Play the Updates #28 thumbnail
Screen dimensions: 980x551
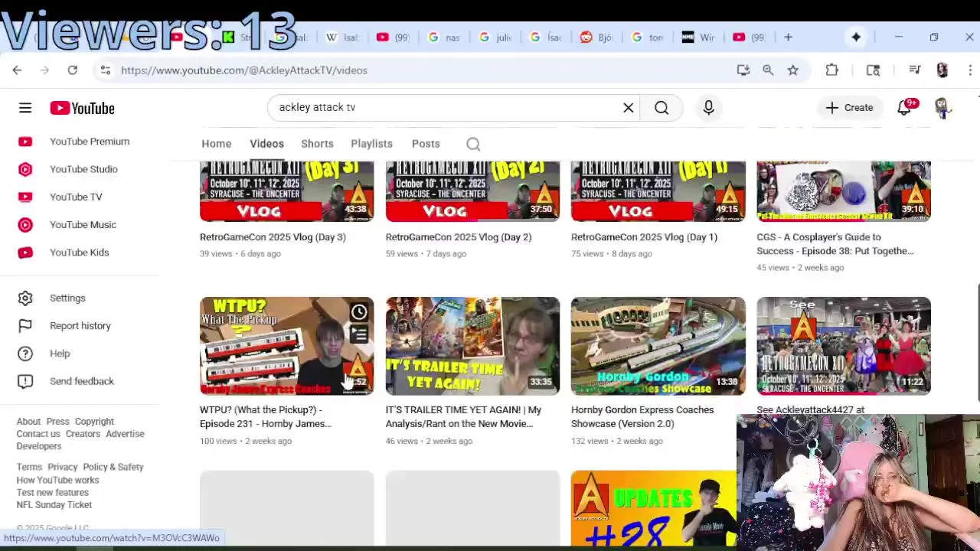(654, 508)
